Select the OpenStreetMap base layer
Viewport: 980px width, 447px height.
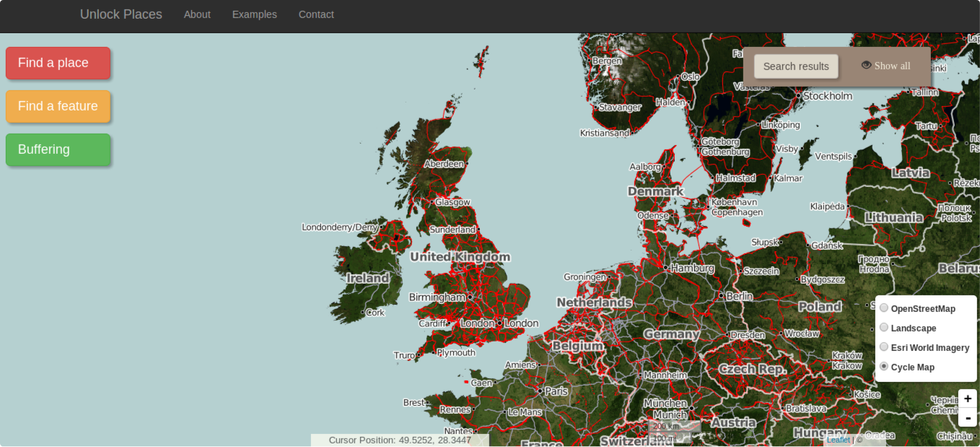[x=884, y=308]
